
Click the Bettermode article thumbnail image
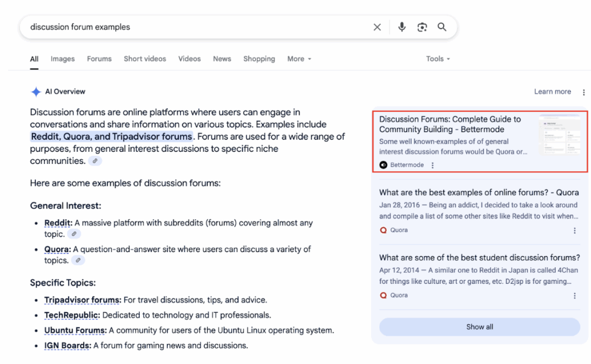click(x=559, y=135)
